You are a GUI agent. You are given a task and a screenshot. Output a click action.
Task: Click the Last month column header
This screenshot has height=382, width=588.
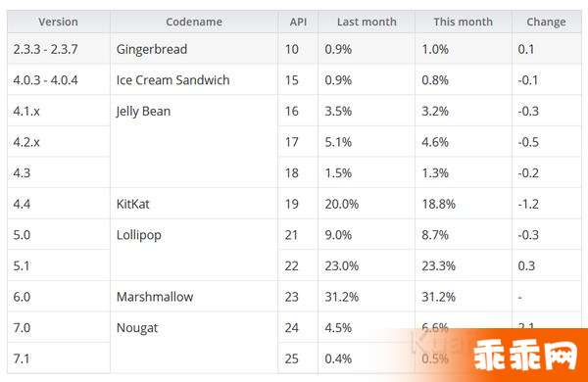pyautogui.click(x=367, y=22)
